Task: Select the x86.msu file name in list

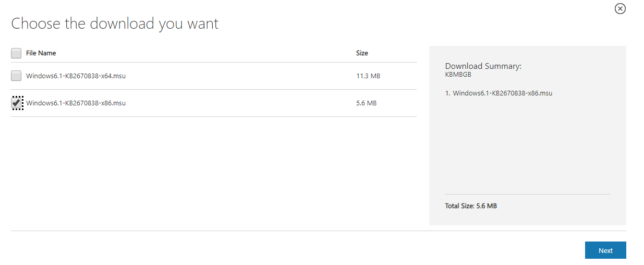Action: (x=76, y=103)
